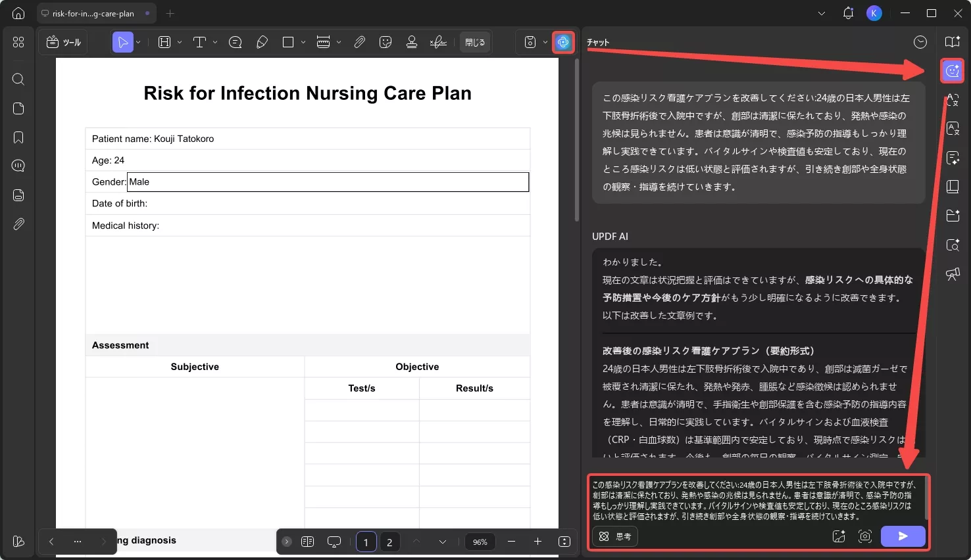Open bookmarks panel in left sidebar
The width and height of the screenshot is (971, 560).
coord(18,137)
